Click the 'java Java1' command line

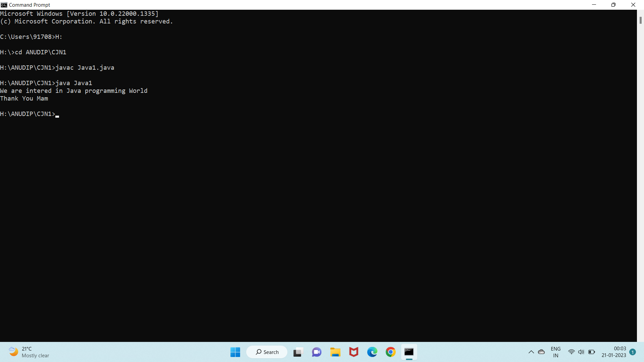(46, 83)
